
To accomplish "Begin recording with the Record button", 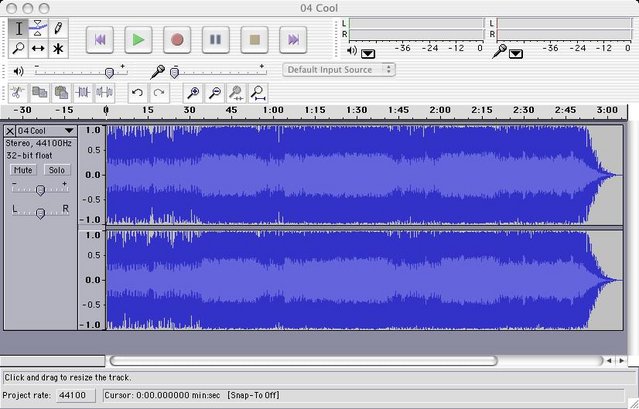I will click(x=177, y=40).
